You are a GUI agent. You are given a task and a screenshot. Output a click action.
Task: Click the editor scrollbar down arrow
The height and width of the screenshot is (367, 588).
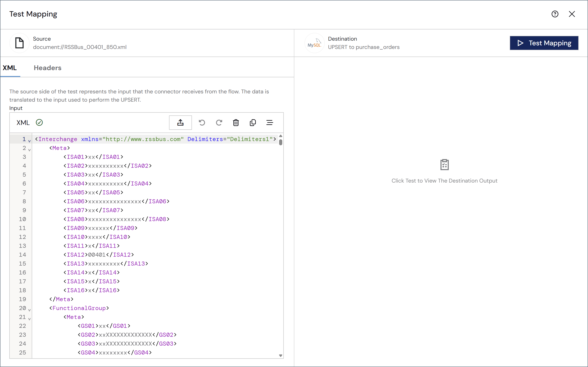(x=281, y=356)
